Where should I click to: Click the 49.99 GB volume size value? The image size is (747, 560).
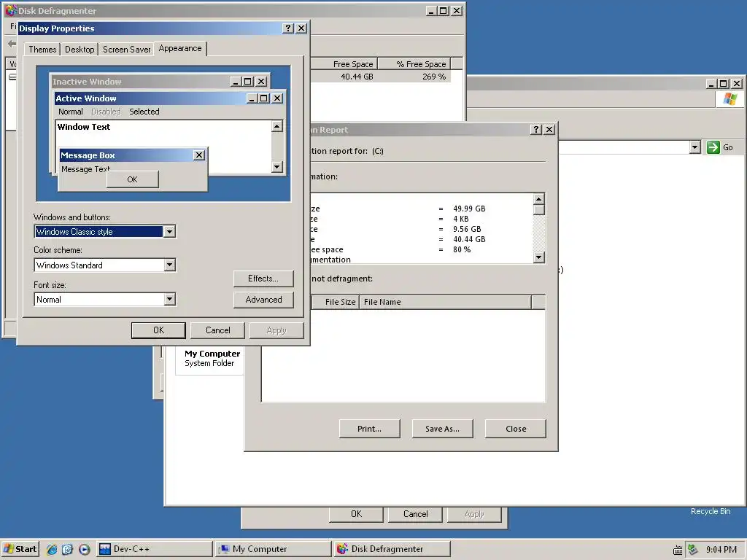point(469,209)
